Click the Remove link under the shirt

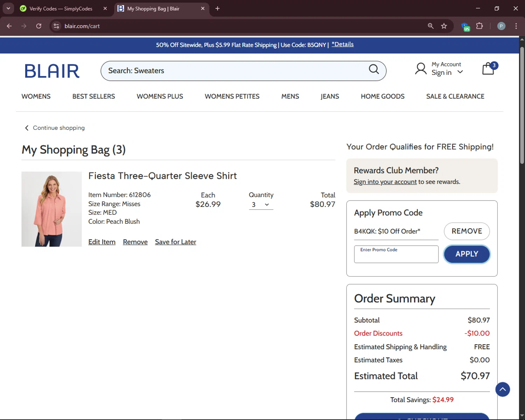[135, 242]
